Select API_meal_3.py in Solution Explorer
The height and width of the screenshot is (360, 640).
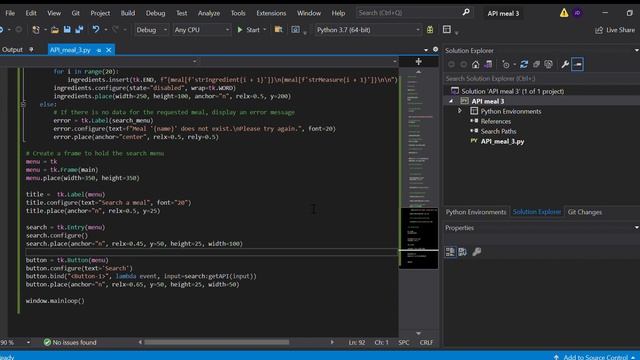point(502,141)
